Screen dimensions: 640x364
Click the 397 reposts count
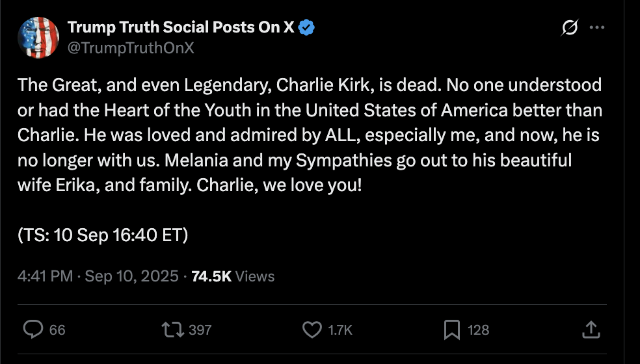200,330
